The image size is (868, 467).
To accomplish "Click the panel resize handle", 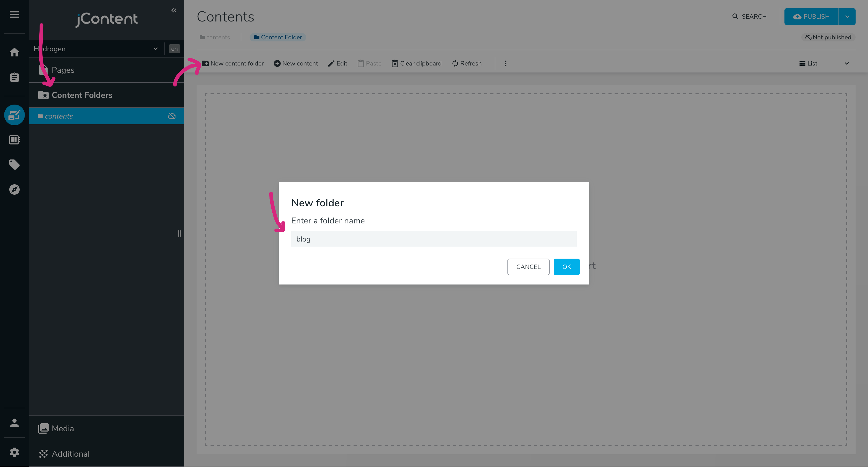I will pyautogui.click(x=179, y=233).
